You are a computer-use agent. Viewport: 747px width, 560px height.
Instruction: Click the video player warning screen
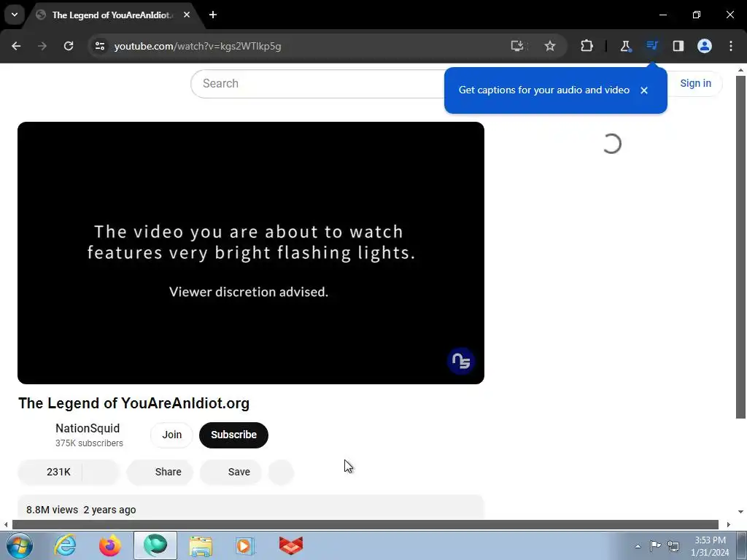[251, 253]
